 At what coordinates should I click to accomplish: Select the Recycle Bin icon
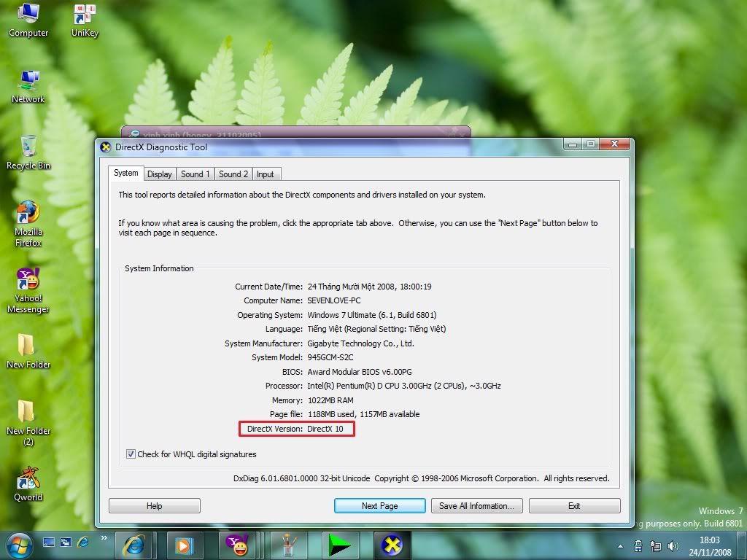coord(28,152)
